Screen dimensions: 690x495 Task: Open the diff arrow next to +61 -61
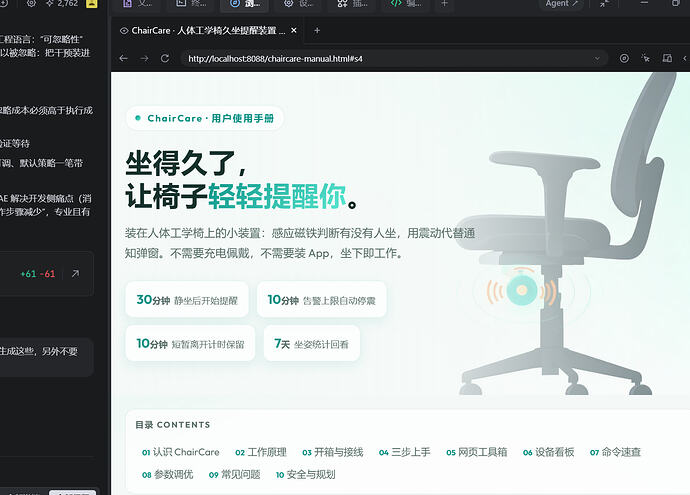pos(75,274)
